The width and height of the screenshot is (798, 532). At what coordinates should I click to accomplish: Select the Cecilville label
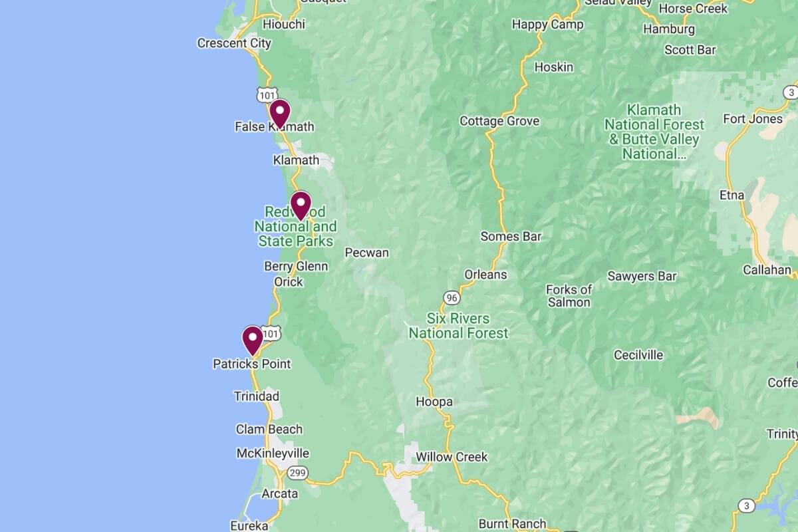tap(638, 355)
